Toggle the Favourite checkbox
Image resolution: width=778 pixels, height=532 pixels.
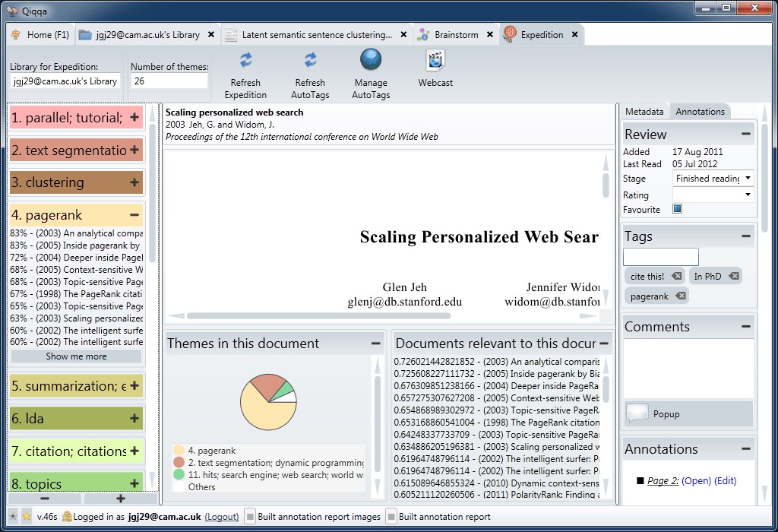click(x=677, y=209)
